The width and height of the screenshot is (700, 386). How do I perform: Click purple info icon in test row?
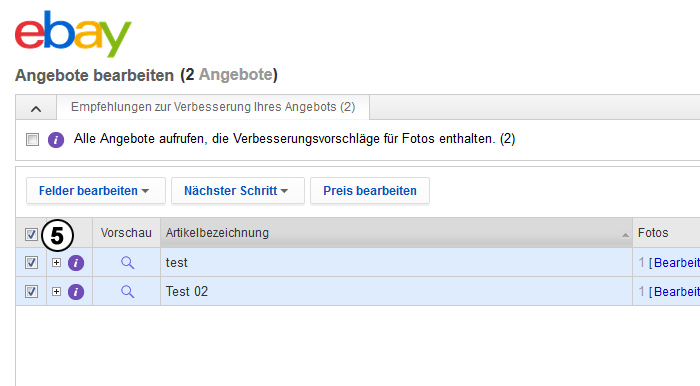[x=76, y=263]
